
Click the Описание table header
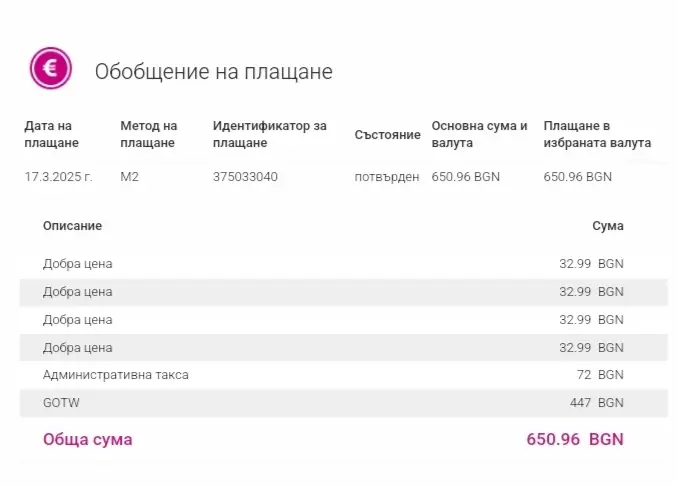pos(72,226)
